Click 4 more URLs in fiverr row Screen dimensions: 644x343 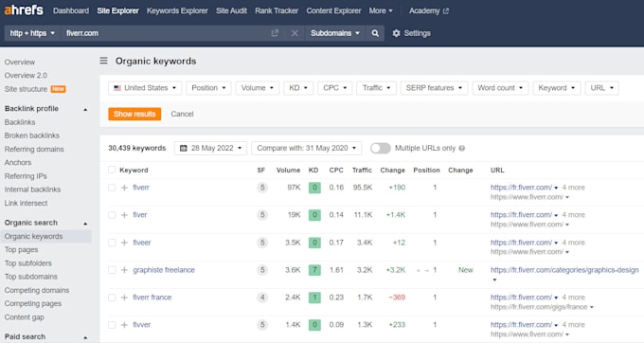(573, 188)
